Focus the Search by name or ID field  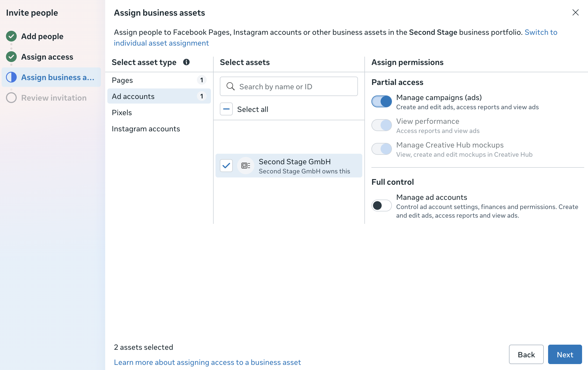click(289, 86)
